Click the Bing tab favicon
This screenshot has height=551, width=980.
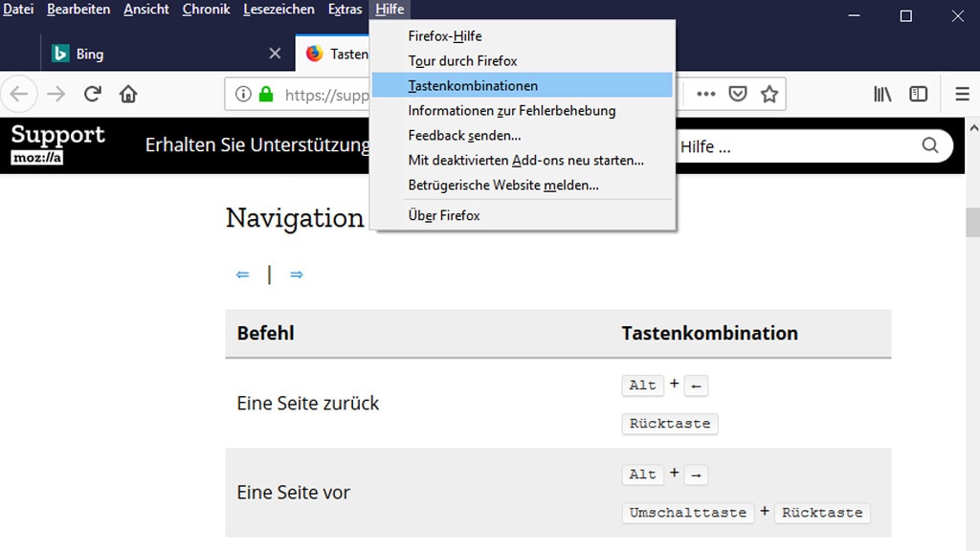point(60,54)
